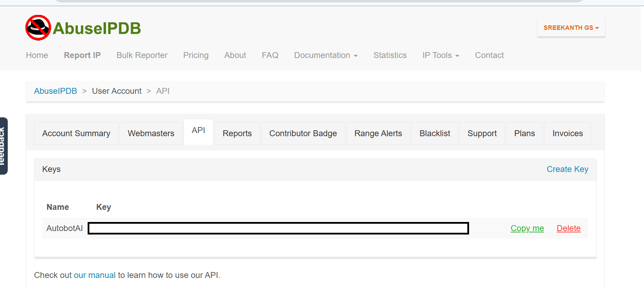
Task: Open the Report IP page
Action: (82, 55)
